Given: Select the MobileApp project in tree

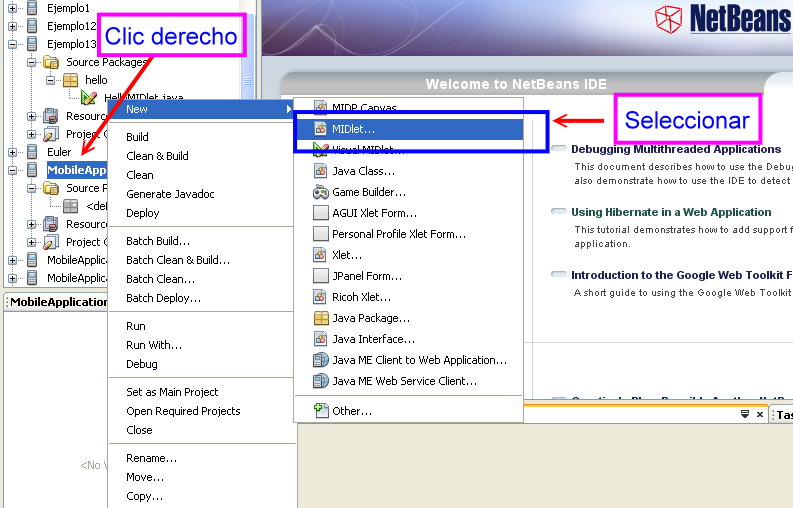Looking at the screenshot, I should click(x=76, y=170).
